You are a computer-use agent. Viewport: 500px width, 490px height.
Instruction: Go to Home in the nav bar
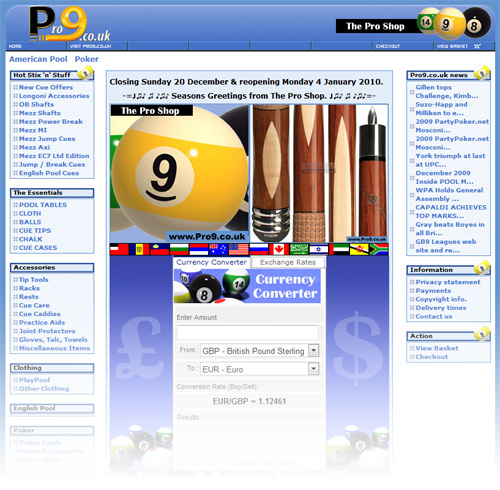coord(15,46)
